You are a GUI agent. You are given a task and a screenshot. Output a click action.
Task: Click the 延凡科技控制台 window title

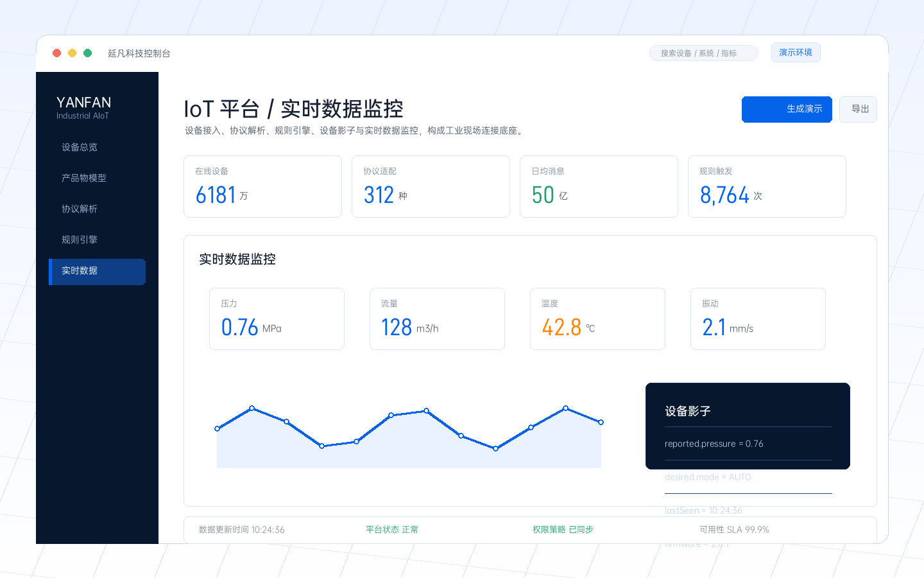tap(139, 53)
